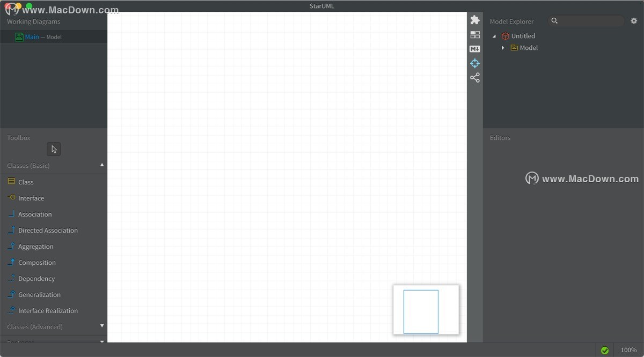Click the Editors panel header

[x=500, y=138]
